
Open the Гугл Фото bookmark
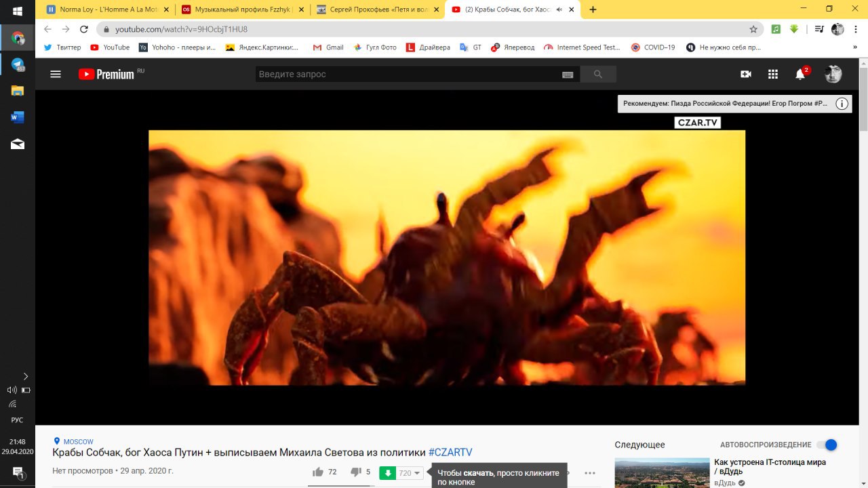point(375,47)
